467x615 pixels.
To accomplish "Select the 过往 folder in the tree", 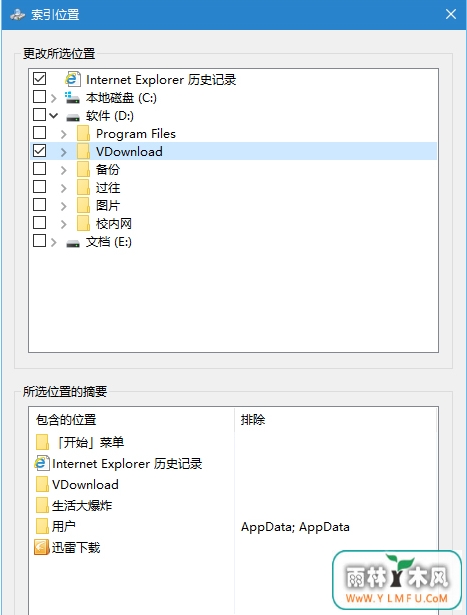I will [x=108, y=187].
